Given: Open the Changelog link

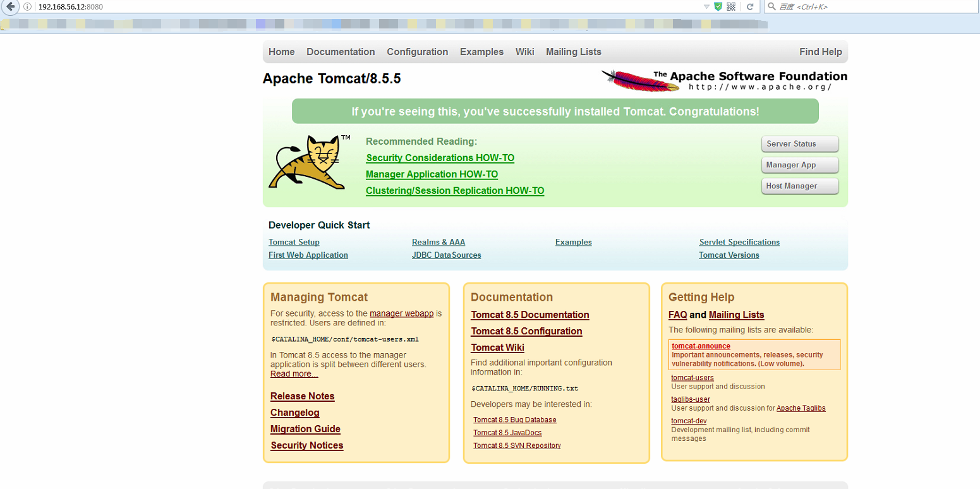Looking at the screenshot, I should pos(295,413).
